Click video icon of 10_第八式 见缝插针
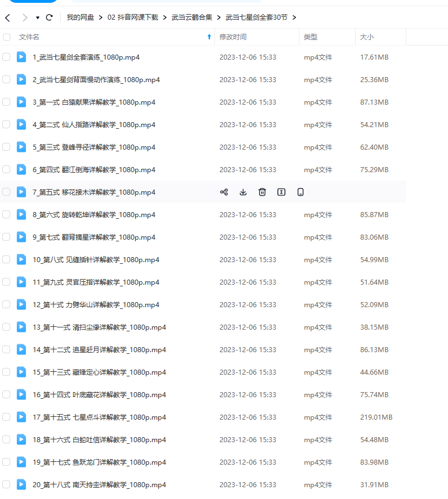 pyautogui.click(x=21, y=259)
